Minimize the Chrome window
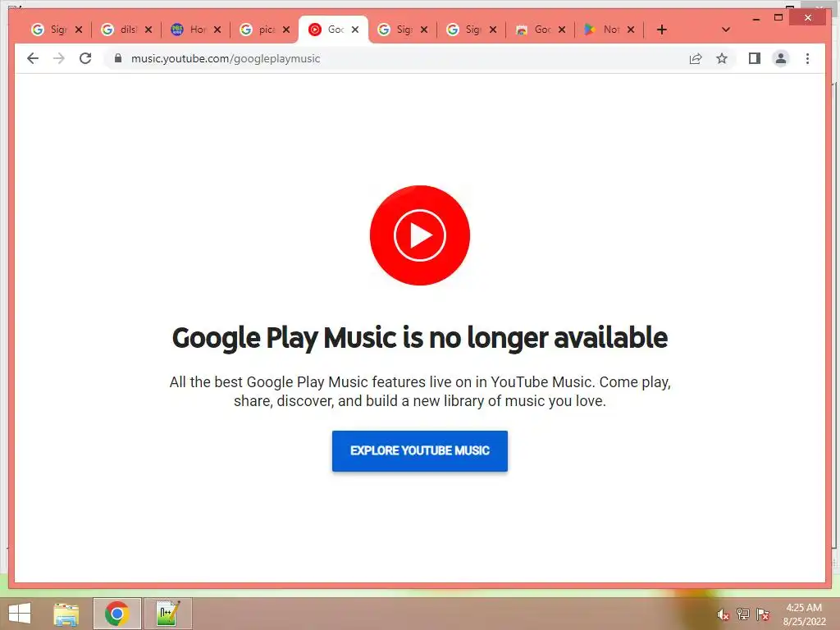The image size is (840, 630). (756, 19)
